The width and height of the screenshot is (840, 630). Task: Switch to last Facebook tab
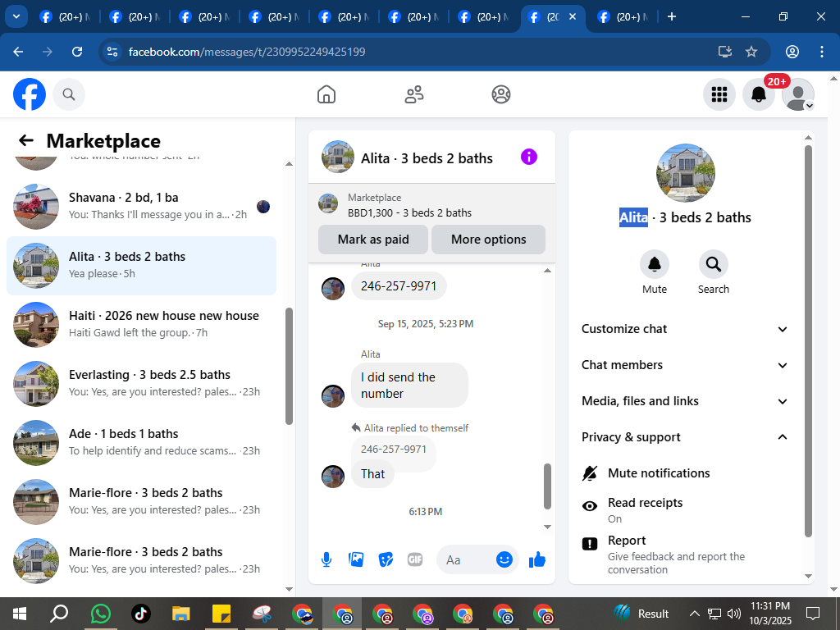coord(623,16)
